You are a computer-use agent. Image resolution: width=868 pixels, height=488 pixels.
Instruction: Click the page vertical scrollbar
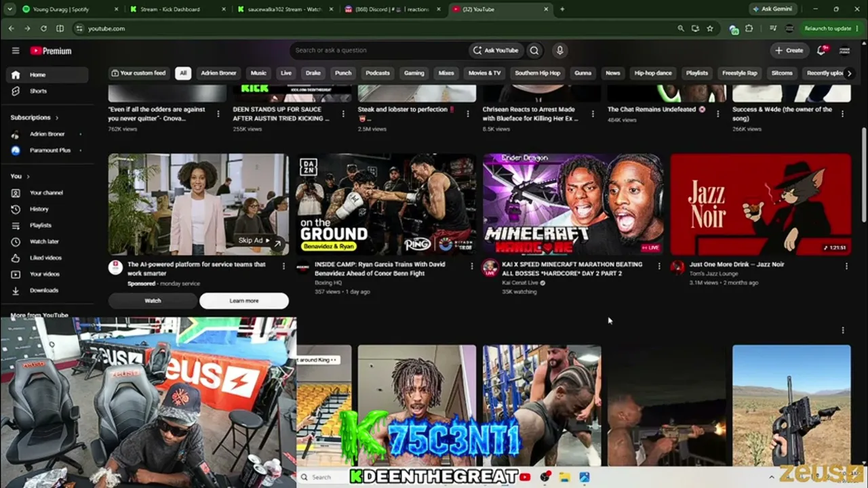[863, 176]
